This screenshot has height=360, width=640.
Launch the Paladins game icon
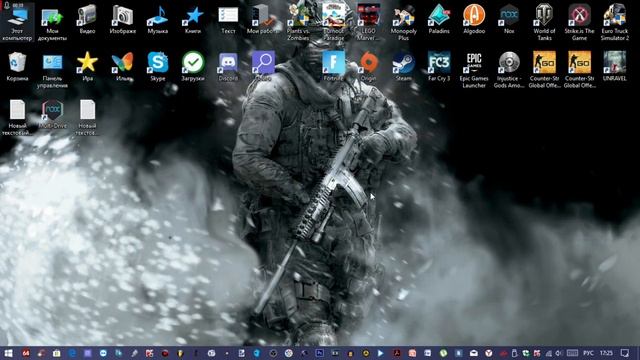click(439, 19)
